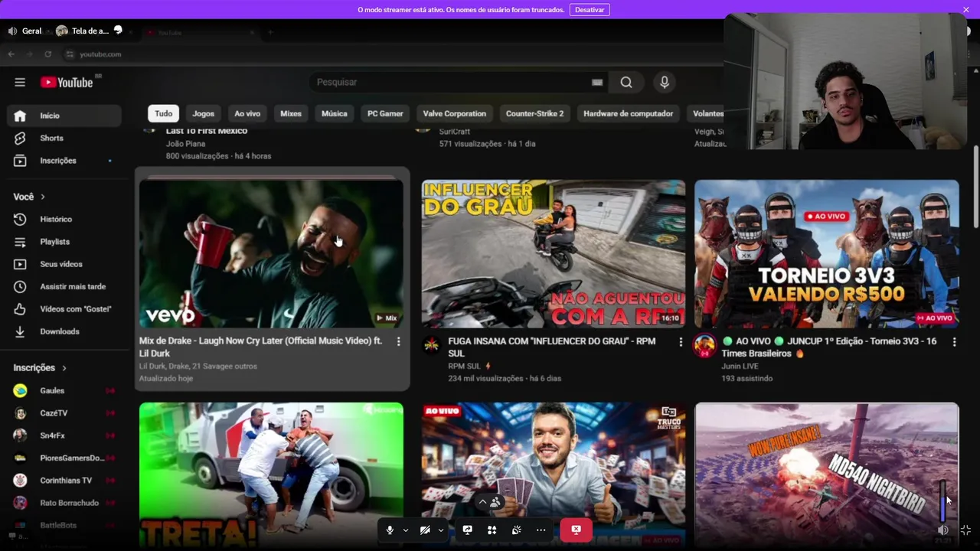The width and height of the screenshot is (980, 551).
Task: Click the YouTube logo
Action: click(67, 82)
